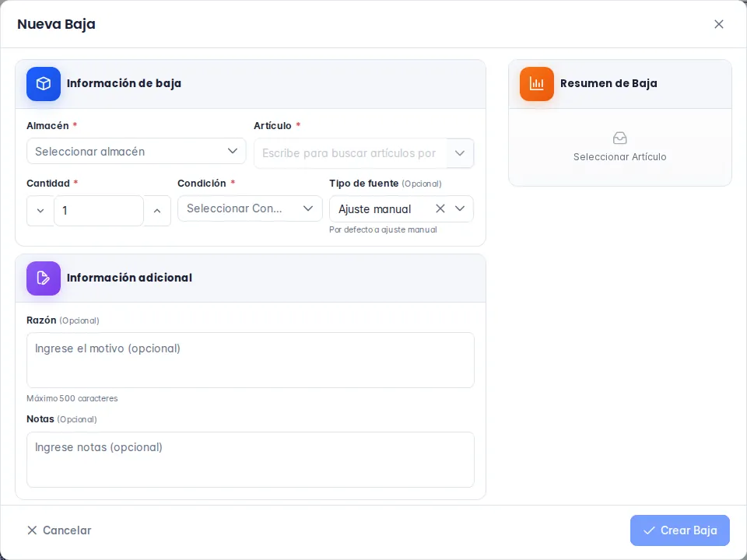Click into the Razón text area
This screenshot has width=747, height=560.
point(251,360)
